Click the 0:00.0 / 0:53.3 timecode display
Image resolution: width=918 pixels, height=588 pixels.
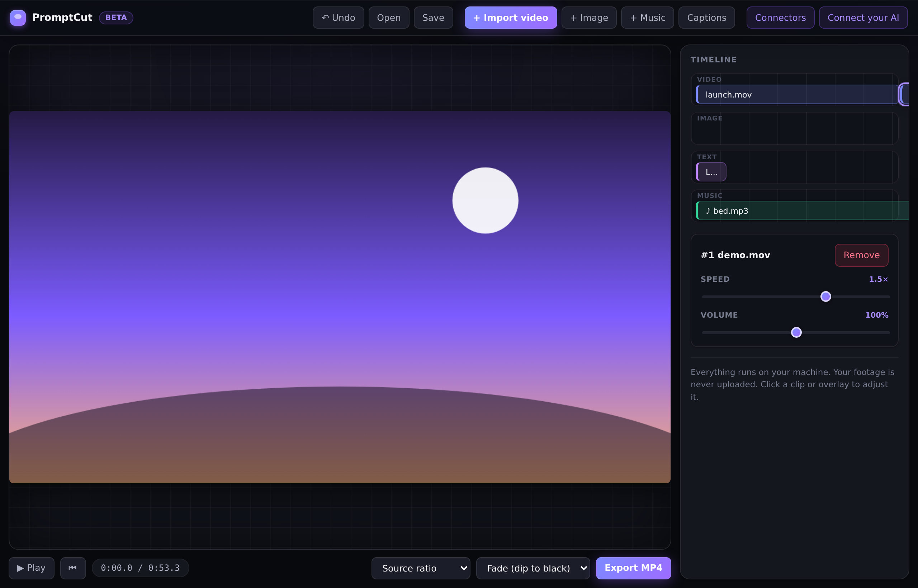(x=140, y=568)
